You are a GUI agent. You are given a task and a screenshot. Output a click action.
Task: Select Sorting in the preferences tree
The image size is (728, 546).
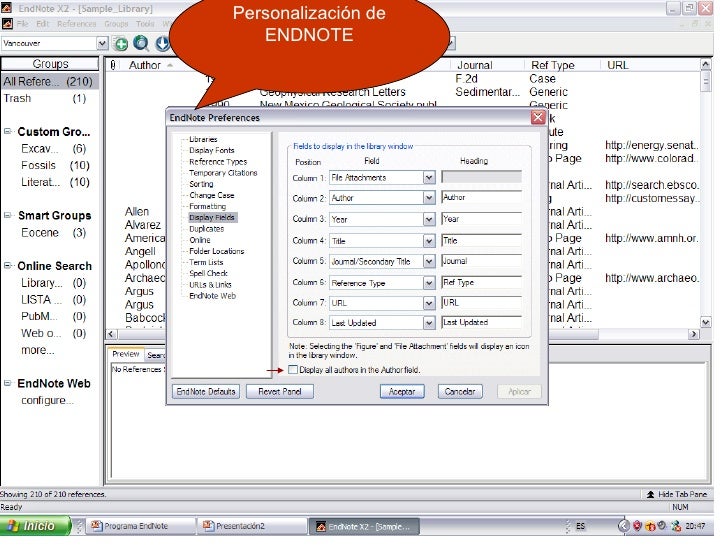201,184
